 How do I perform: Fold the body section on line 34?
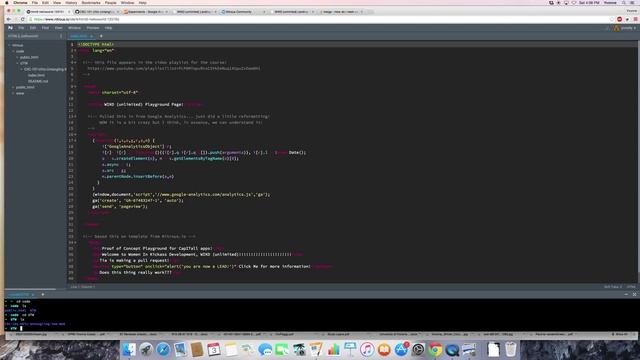76,242
